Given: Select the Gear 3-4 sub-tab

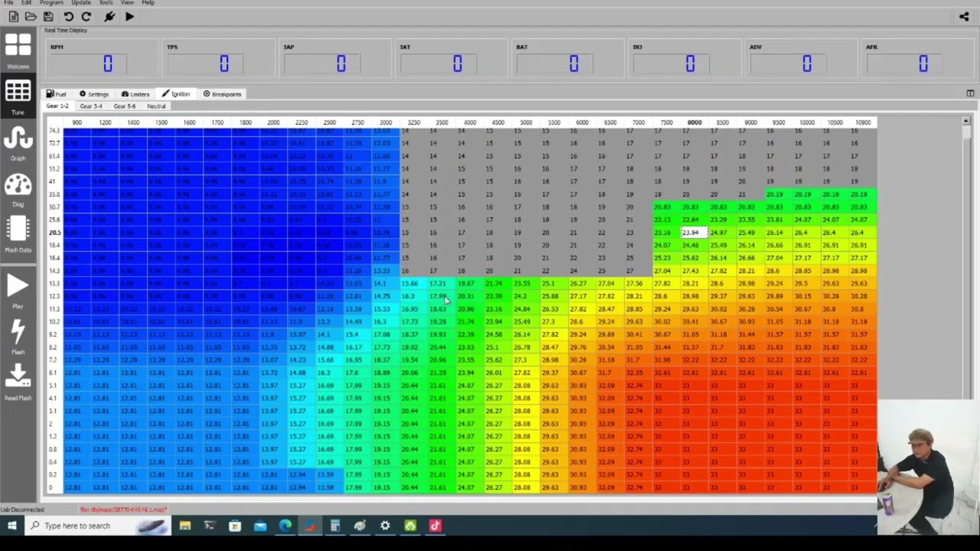Looking at the screenshot, I should coord(91,106).
